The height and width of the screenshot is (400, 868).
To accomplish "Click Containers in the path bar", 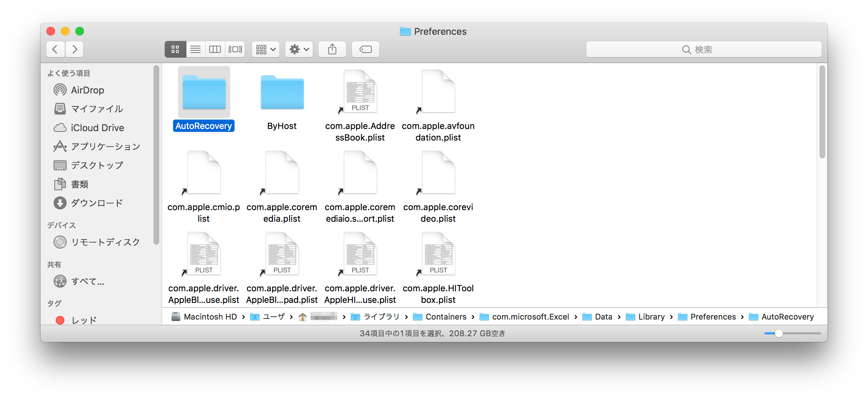I will coord(445,317).
